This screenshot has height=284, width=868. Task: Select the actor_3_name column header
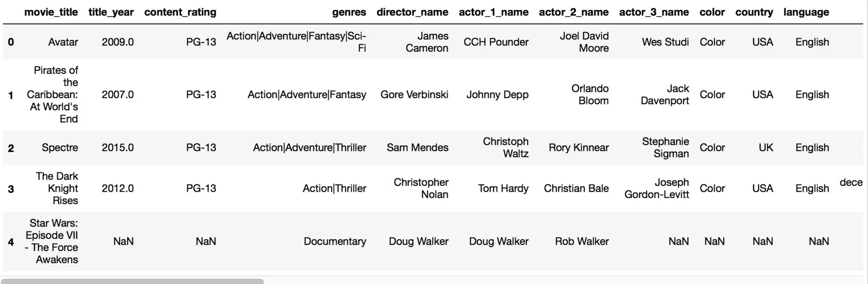point(654,12)
